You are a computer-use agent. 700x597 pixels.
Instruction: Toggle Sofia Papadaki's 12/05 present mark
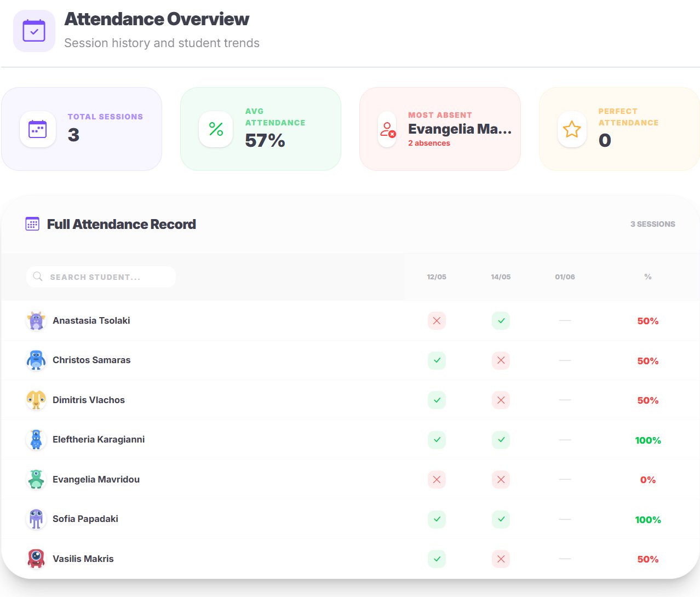point(437,519)
